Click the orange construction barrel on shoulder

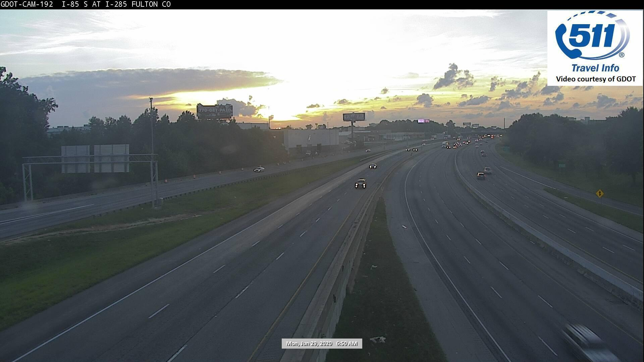click(x=166, y=181)
